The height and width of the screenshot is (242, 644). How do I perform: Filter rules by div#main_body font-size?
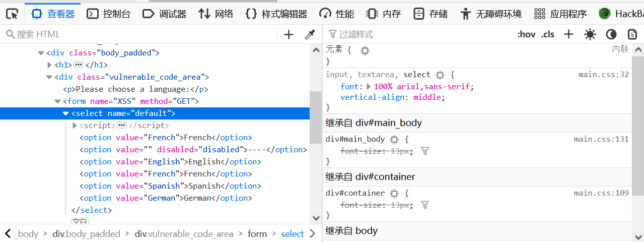click(x=425, y=151)
